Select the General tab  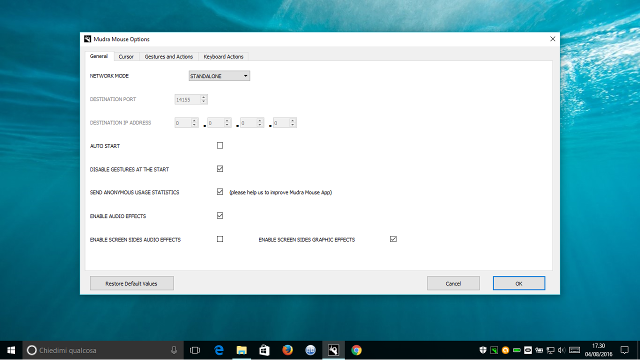(99, 56)
